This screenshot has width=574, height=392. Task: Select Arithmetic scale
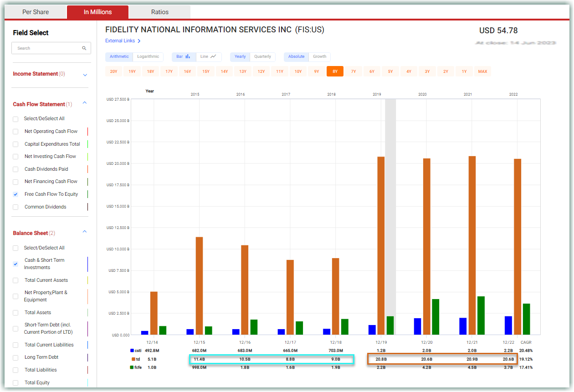click(119, 57)
